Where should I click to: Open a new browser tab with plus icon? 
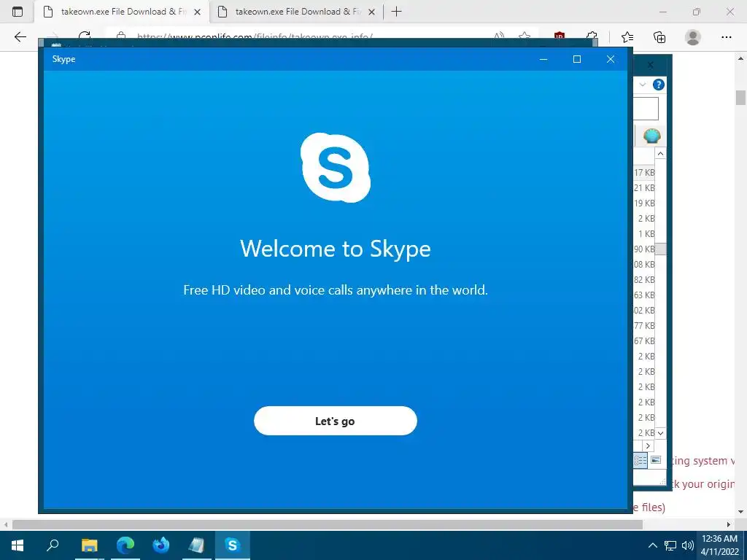click(x=396, y=12)
